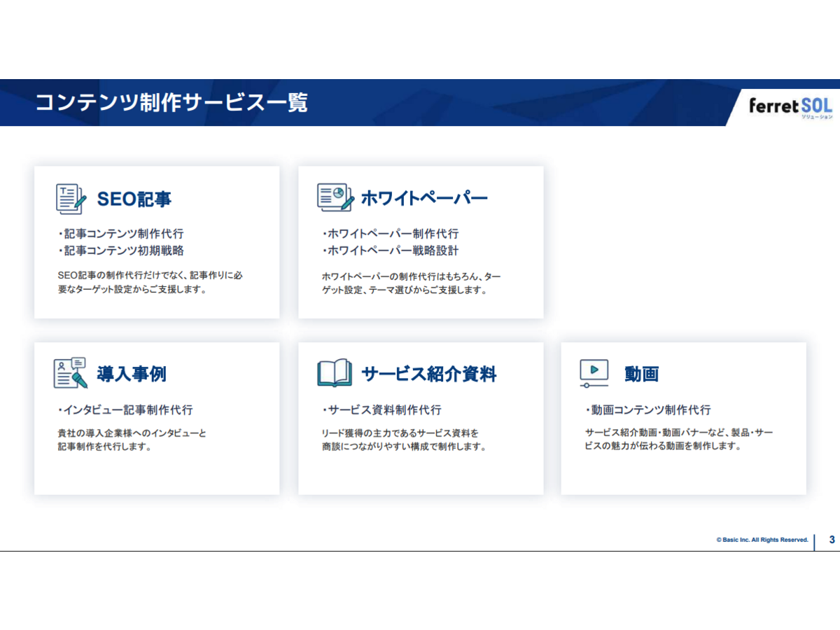Click the サービス資料制作代行 bullet

tap(382, 409)
